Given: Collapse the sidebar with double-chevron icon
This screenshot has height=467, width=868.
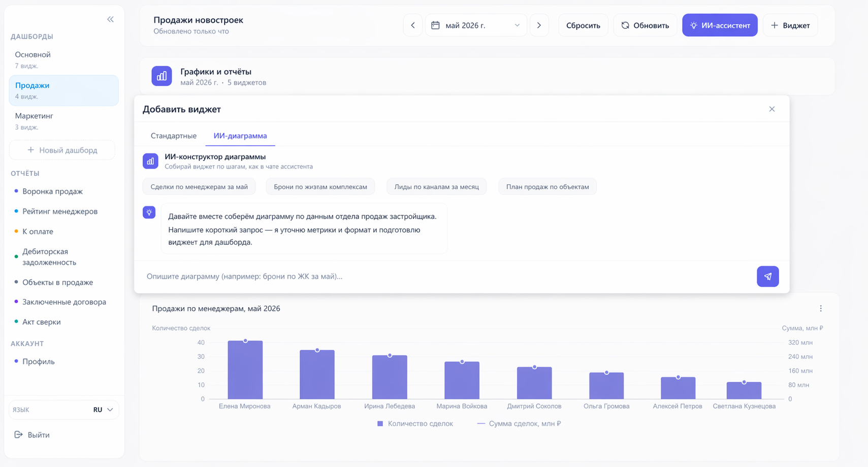Looking at the screenshot, I should click(110, 19).
